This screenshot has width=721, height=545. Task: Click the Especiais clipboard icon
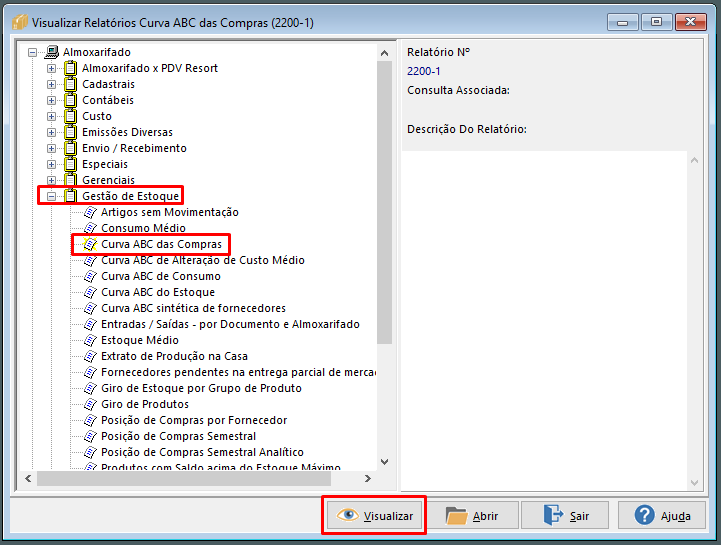(x=70, y=164)
